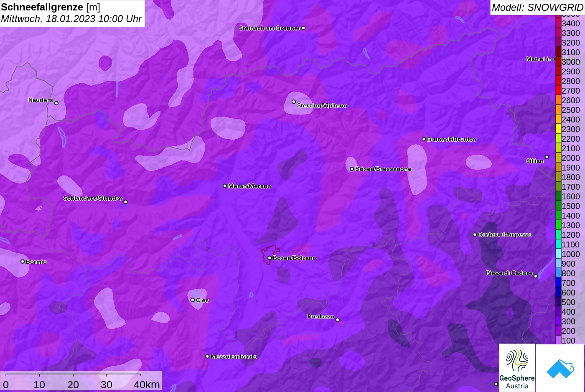Click the Bozen/Bolzano location dot

click(270, 258)
